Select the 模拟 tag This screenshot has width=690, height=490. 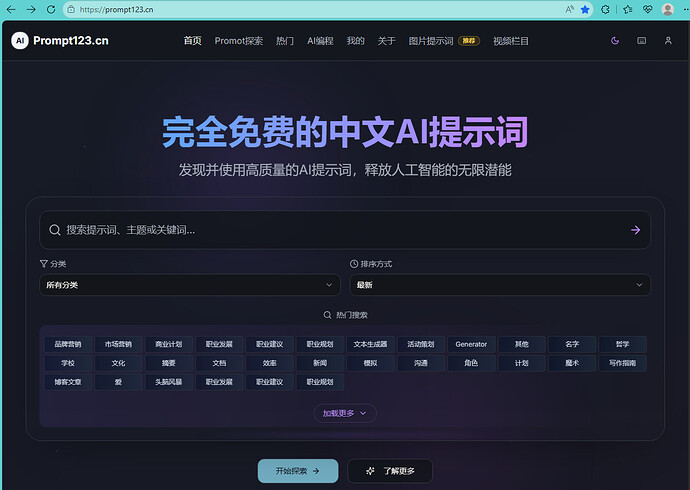tap(370, 363)
